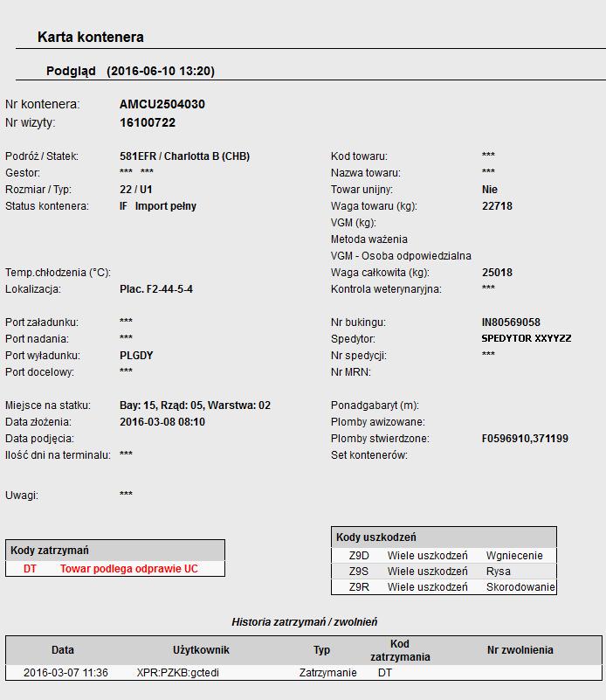This screenshot has width=606, height=700.
Task: Select damage code Z9R
Action: [x=359, y=587]
